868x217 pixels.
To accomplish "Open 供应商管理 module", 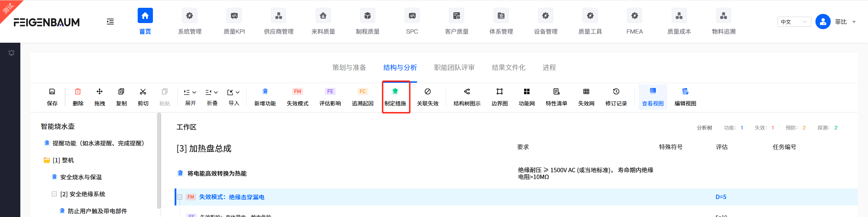I will click(x=279, y=22).
